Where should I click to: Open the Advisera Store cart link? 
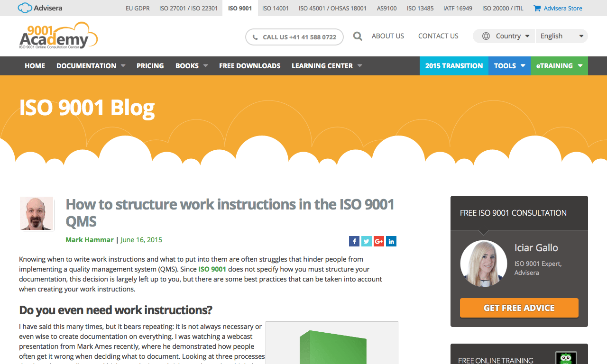pos(558,8)
